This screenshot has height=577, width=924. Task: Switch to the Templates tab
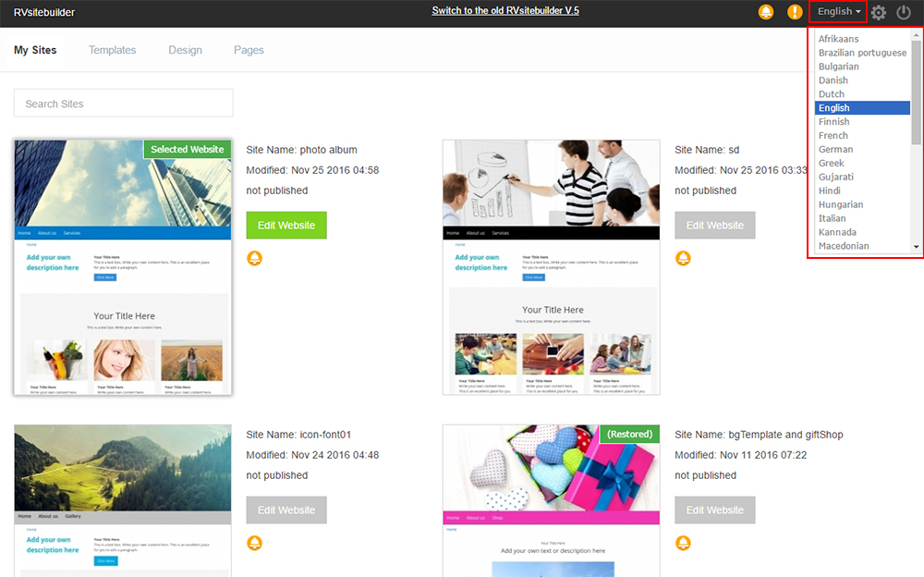(112, 50)
